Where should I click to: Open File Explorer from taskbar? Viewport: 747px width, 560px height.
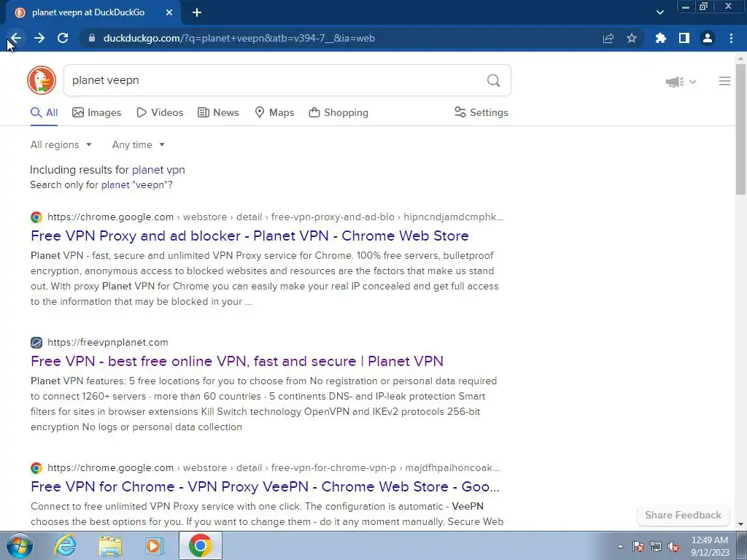tap(110, 545)
